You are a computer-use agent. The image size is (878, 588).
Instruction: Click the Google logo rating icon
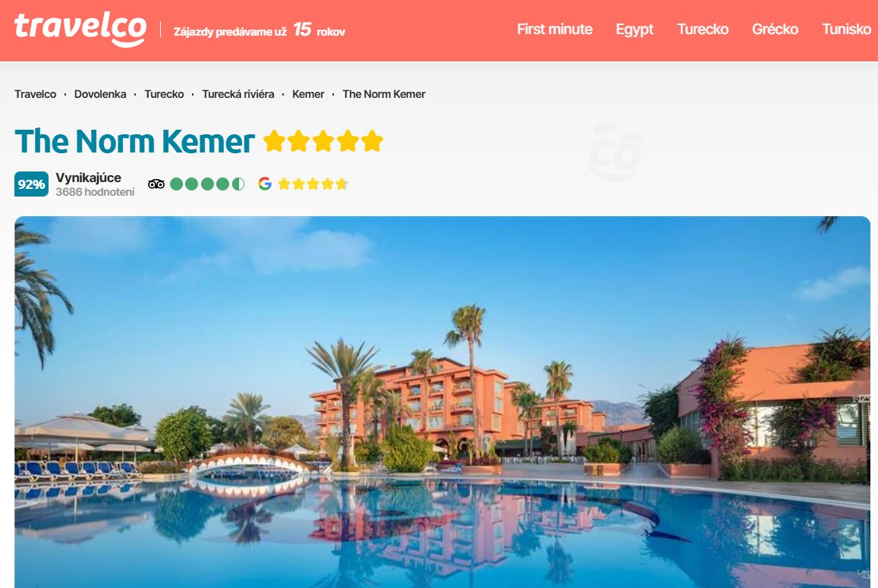click(x=265, y=184)
